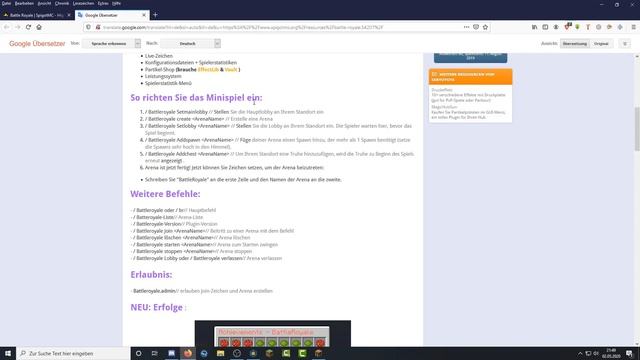Switch view to Original
The width and height of the screenshot is (640, 360).
pyautogui.click(x=601, y=43)
